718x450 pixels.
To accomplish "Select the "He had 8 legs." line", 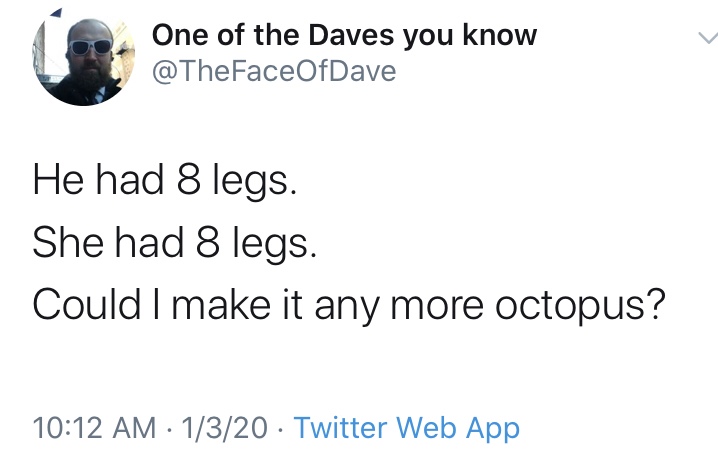I will point(165,181).
